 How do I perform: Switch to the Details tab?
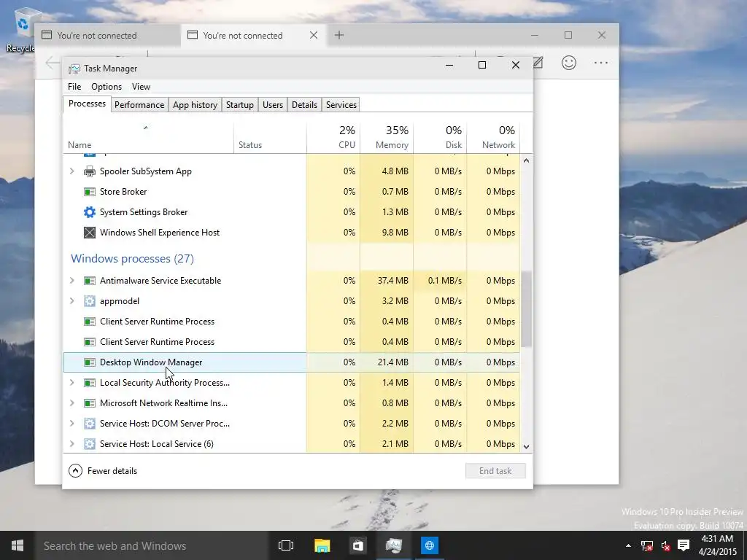coord(304,105)
